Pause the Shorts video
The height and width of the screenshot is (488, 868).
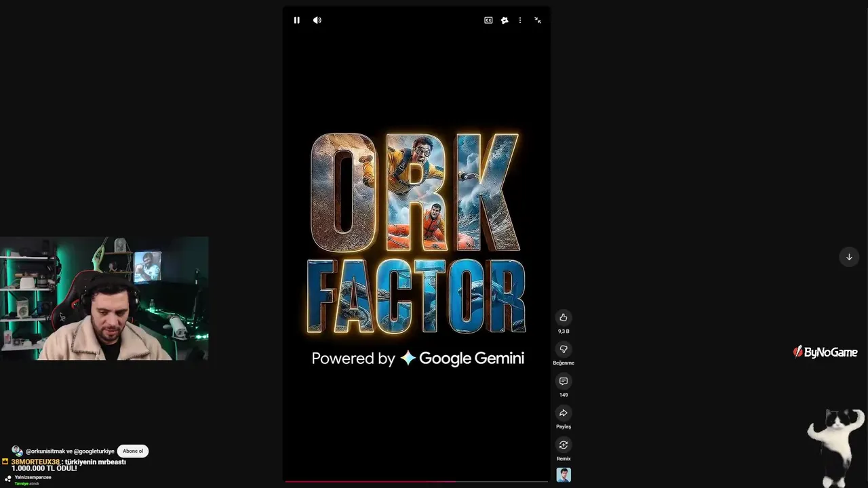(296, 20)
